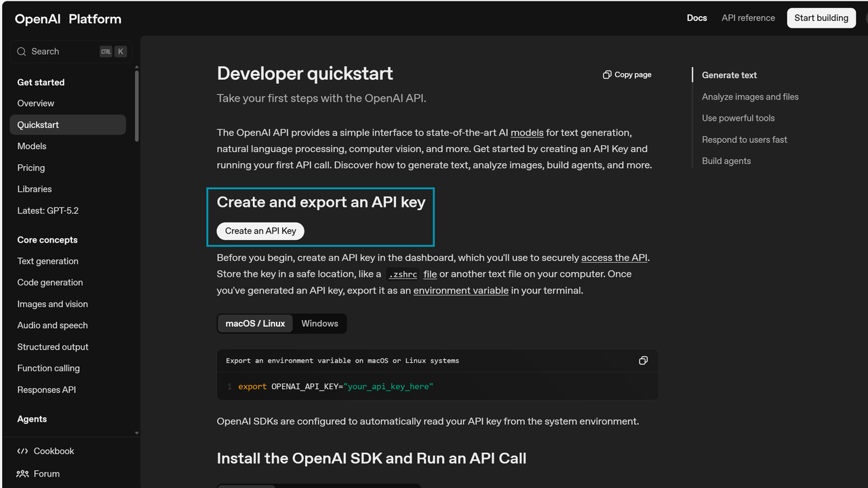
Task: Click the Copy page icon
Action: tap(607, 75)
